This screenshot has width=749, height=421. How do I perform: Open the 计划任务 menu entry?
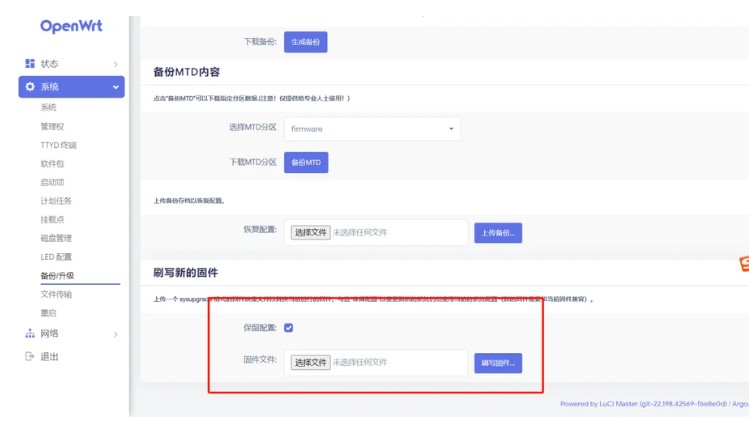[x=56, y=201]
